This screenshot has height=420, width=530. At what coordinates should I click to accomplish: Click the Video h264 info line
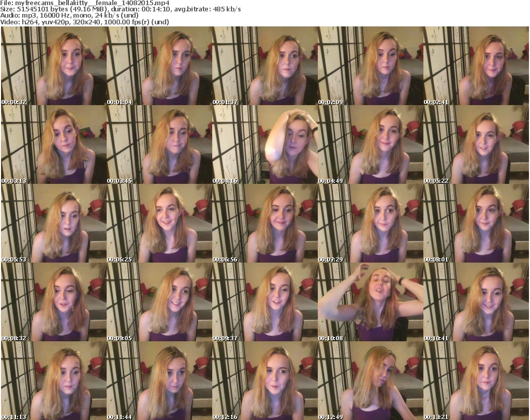pyautogui.click(x=84, y=22)
